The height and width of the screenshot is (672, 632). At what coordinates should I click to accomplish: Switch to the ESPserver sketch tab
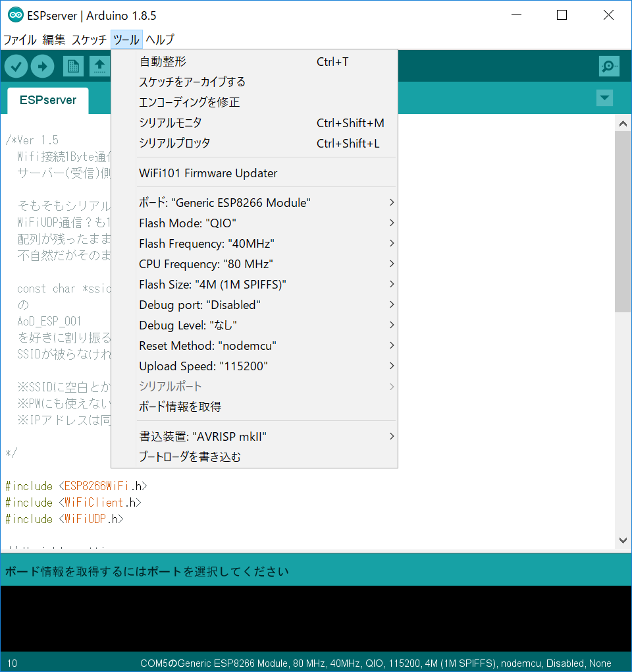click(x=48, y=100)
